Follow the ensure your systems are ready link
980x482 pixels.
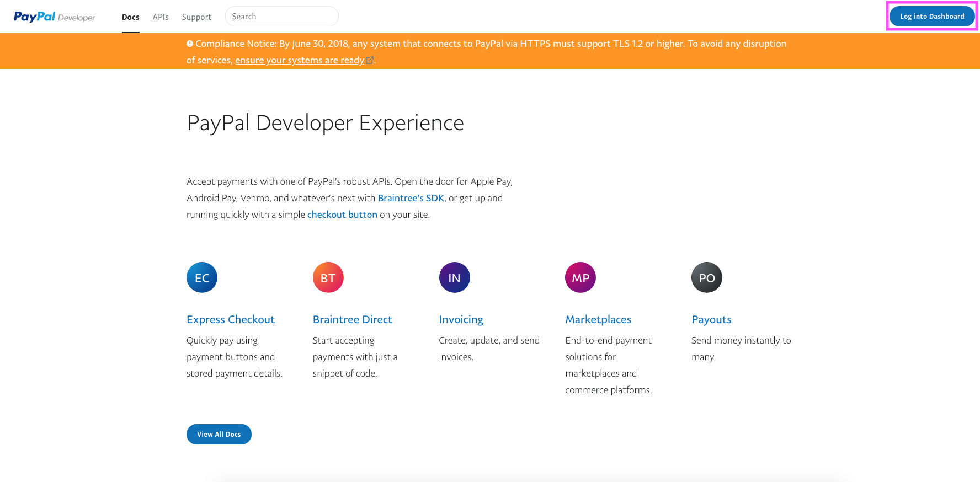[x=300, y=60]
